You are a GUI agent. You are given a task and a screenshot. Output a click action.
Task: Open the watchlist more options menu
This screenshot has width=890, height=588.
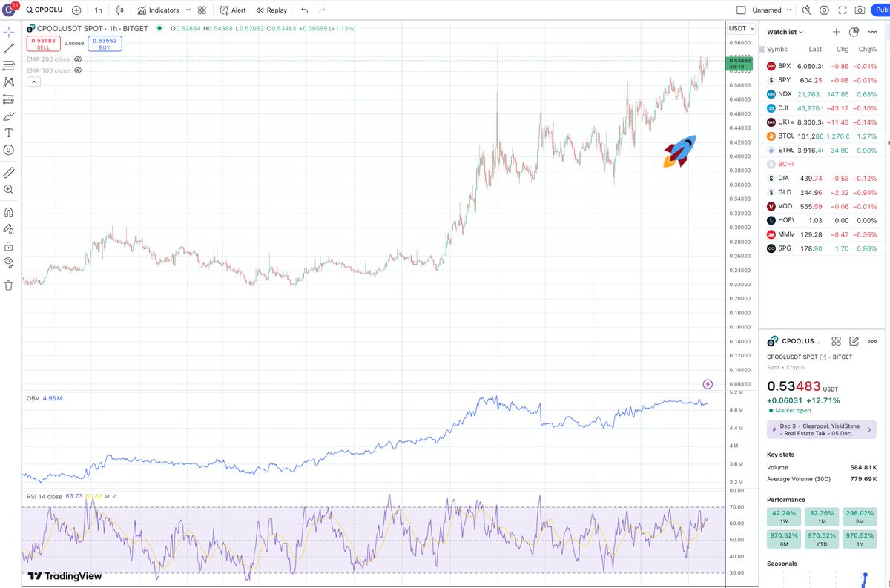click(x=872, y=32)
